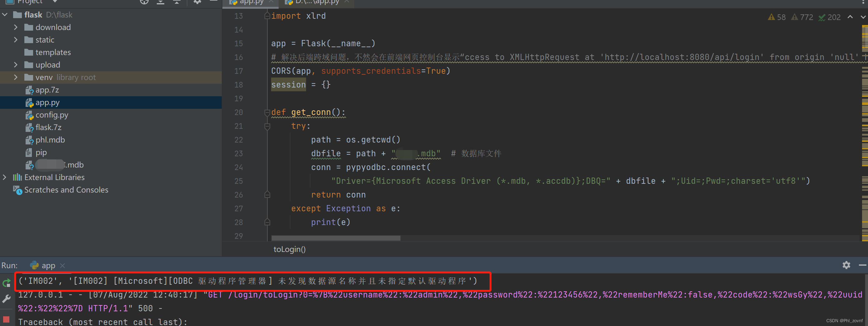Expand all nodes in Project panel
Viewport: 868px width, 326px height.
(x=161, y=2)
